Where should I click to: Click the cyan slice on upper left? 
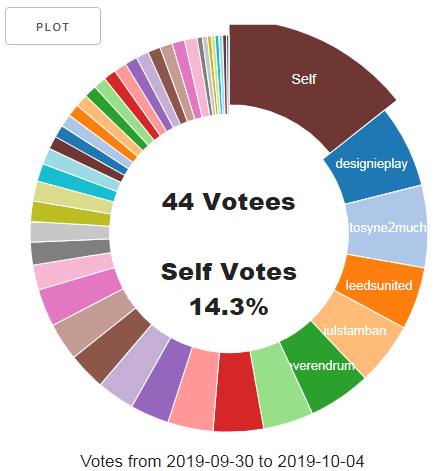pyautogui.click(x=77, y=182)
